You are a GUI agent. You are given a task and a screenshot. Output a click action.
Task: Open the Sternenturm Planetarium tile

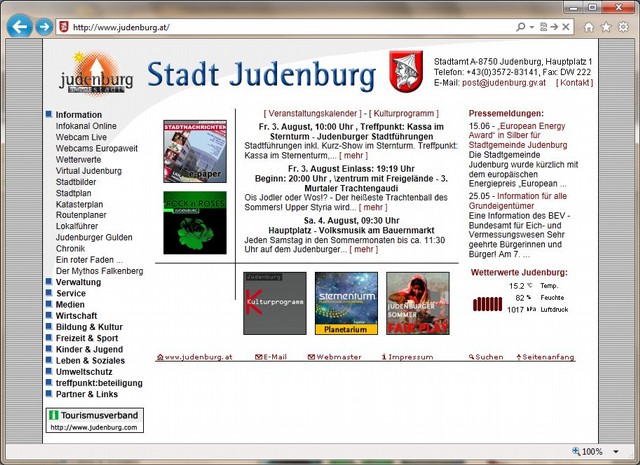point(347,303)
